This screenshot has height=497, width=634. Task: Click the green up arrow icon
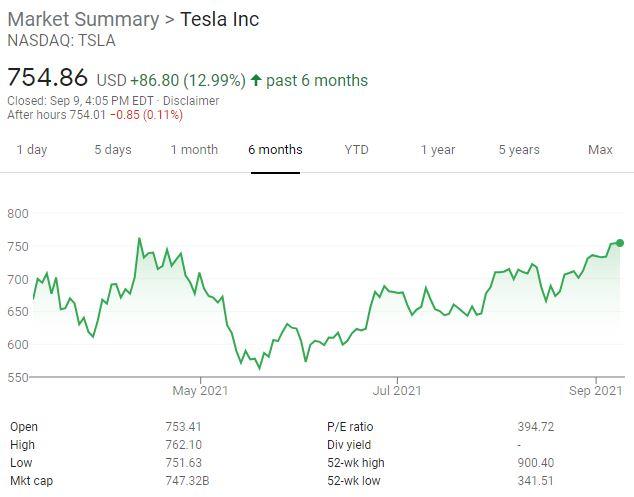click(x=256, y=81)
